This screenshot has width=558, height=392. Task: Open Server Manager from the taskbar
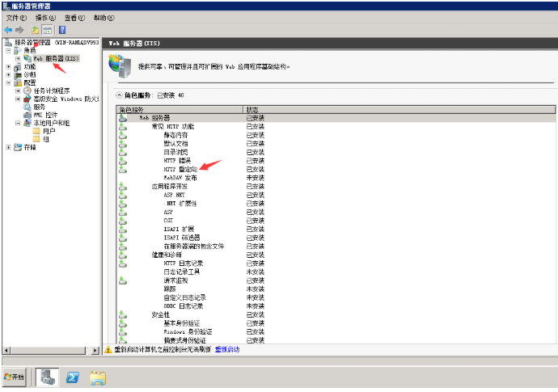(48, 377)
